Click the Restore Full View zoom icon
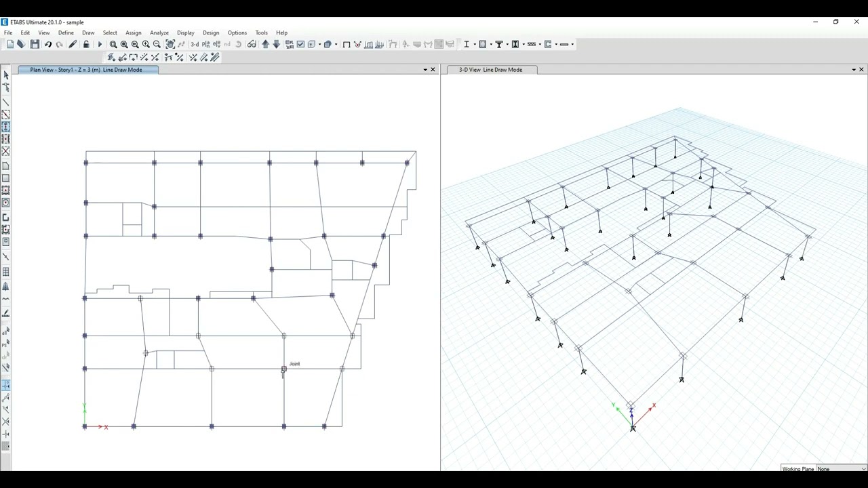The image size is (868, 488). pyautogui.click(x=124, y=44)
